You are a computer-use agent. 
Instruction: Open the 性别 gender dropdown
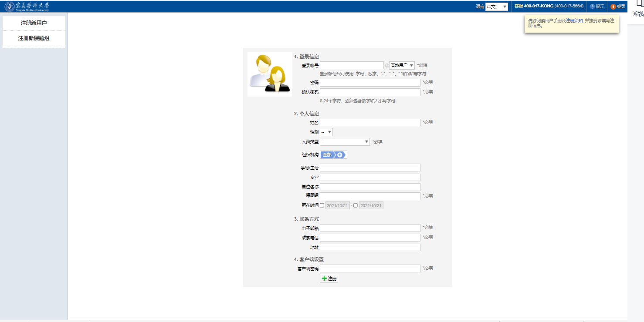pos(326,132)
